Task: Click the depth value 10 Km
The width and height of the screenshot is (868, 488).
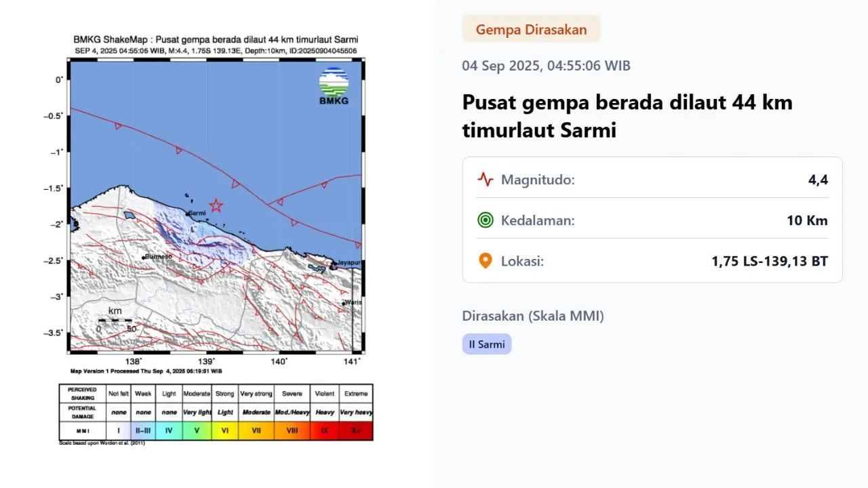Action: (x=807, y=221)
